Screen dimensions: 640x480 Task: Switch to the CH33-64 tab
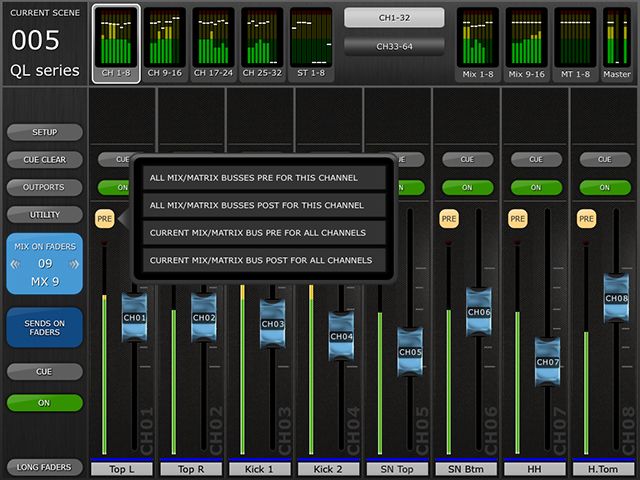pos(394,46)
